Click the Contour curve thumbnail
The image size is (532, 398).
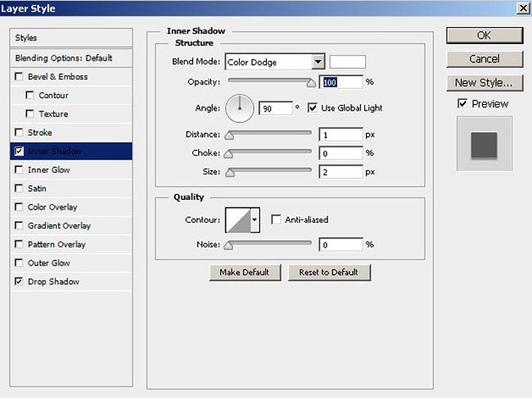(238, 220)
